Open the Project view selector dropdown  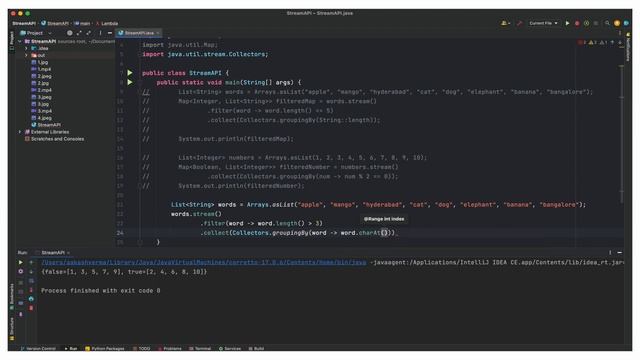coord(36,33)
